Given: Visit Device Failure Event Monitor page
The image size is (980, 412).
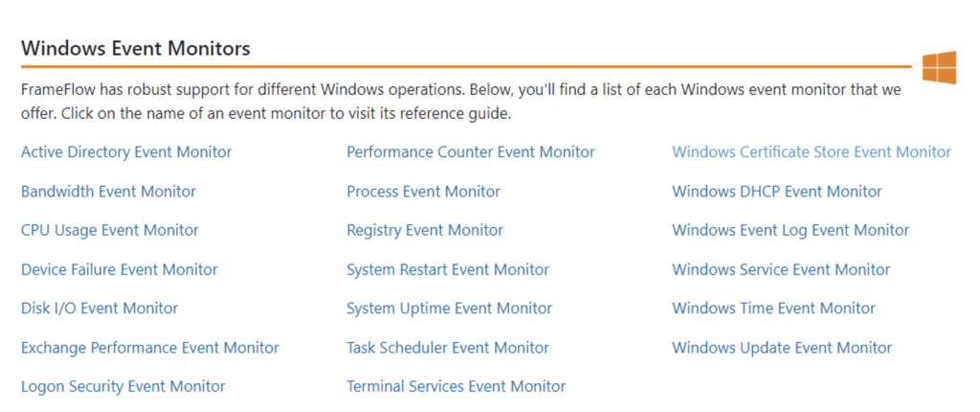Looking at the screenshot, I should tap(120, 270).
